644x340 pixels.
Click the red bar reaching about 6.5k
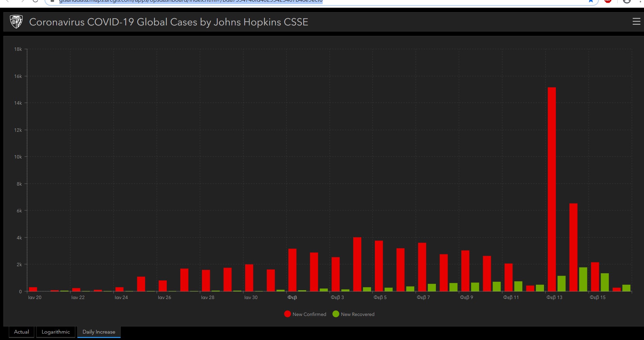[573, 247]
